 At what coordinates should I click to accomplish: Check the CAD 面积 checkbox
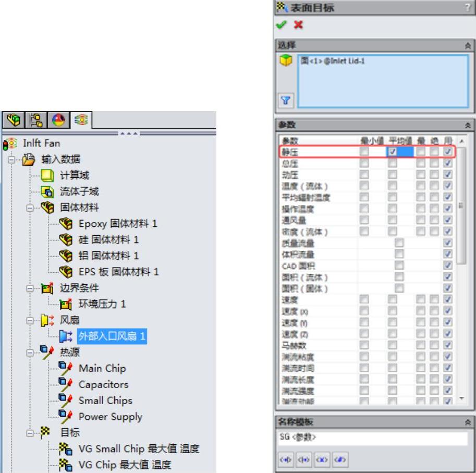coord(399,265)
